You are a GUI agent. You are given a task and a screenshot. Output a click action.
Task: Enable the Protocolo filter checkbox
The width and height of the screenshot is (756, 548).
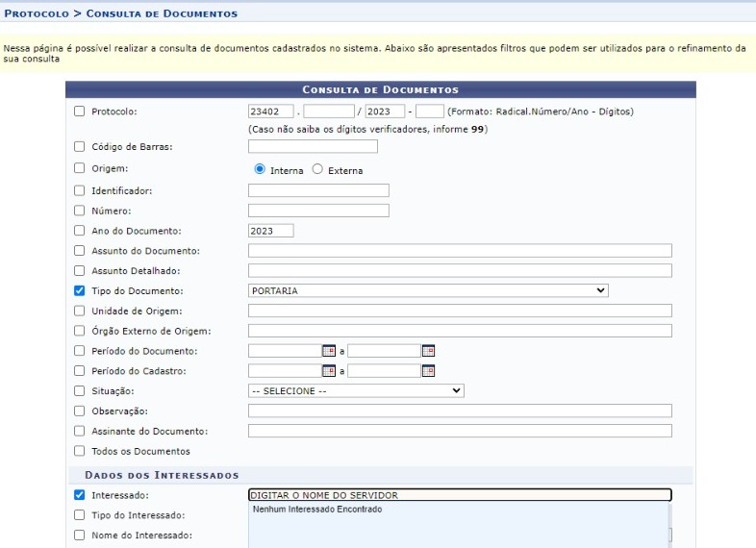80,112
